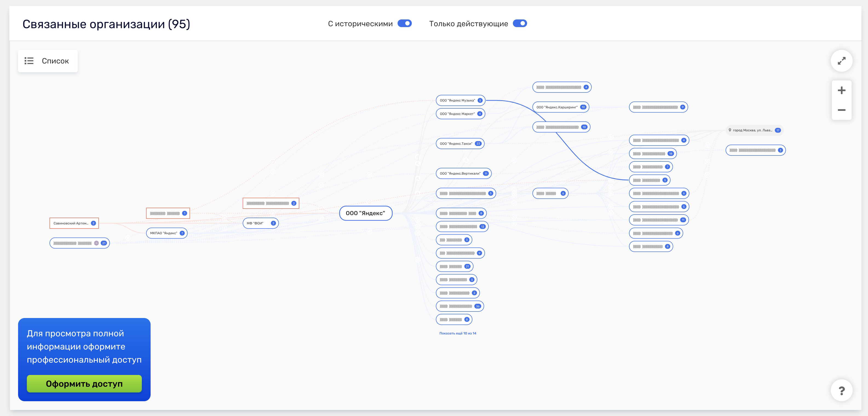
Task: Select the hidden node with badge 36
Action: click(x=460, y=306)
